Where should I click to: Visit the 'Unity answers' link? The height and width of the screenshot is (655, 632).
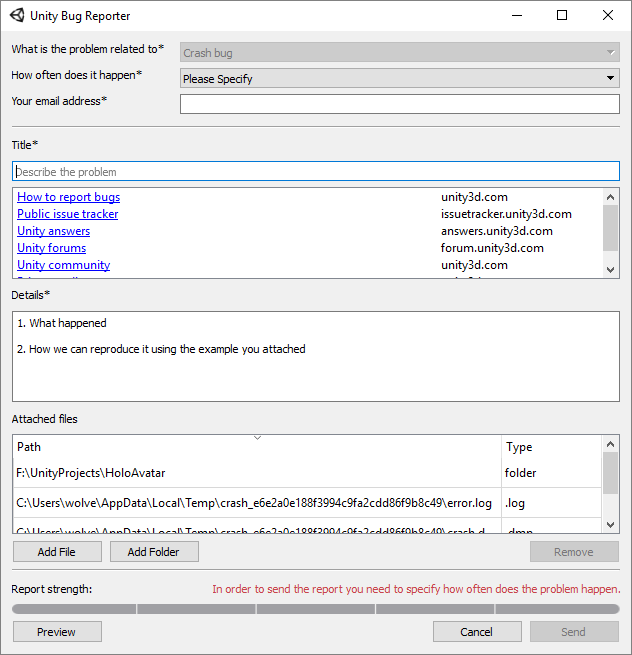point(53,231)
